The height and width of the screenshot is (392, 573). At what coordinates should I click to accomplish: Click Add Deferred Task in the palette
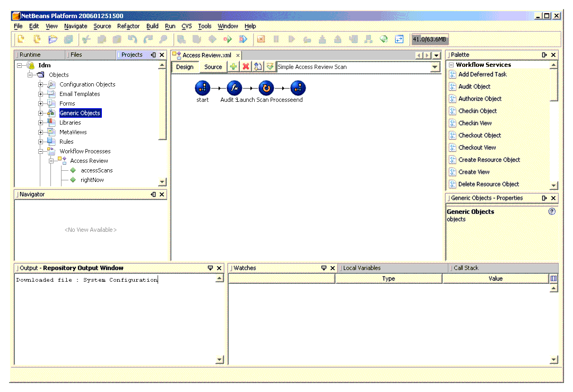click(x=482, y=74)
